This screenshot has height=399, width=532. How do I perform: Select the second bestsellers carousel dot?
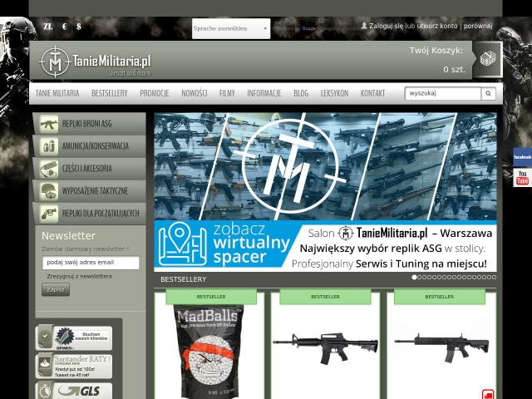tap(419, 277)
